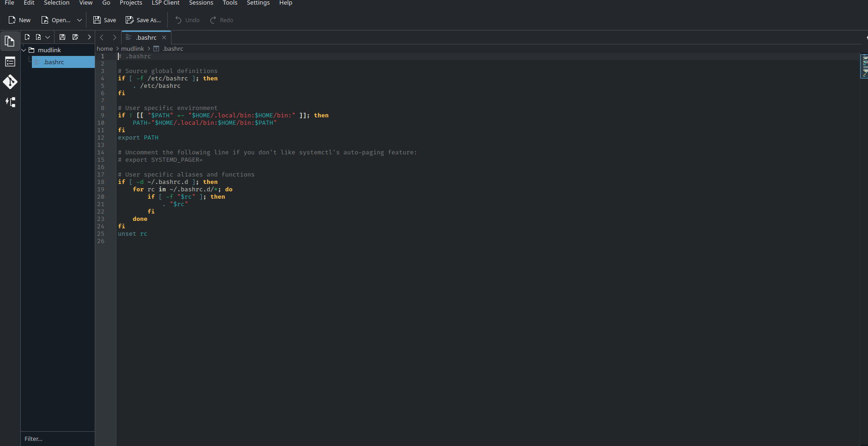Click the '# export SYSTEMD_PAGER=' comment line
The width and height of the screenshot is (868, 446).
tap(160, 160)
